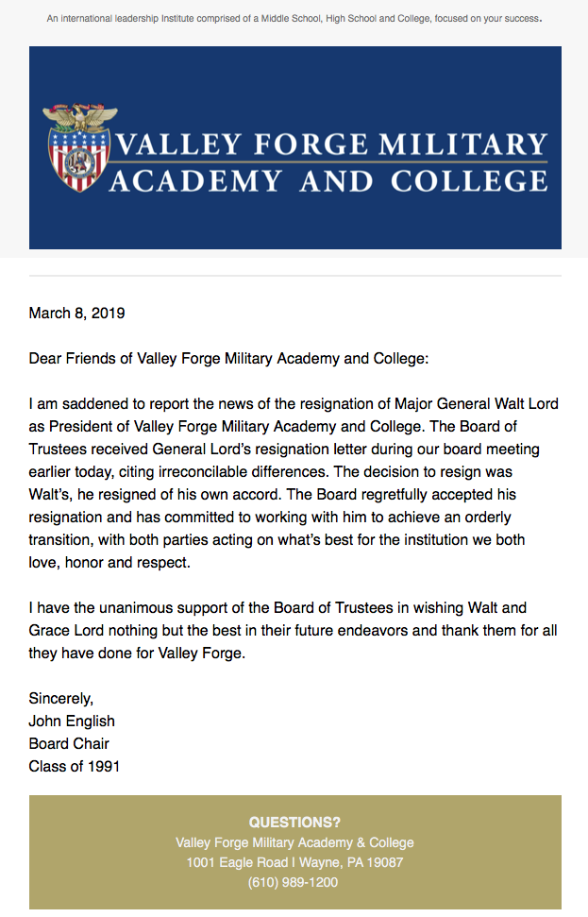Click the international leadership Institute tagline

[294, 18]
